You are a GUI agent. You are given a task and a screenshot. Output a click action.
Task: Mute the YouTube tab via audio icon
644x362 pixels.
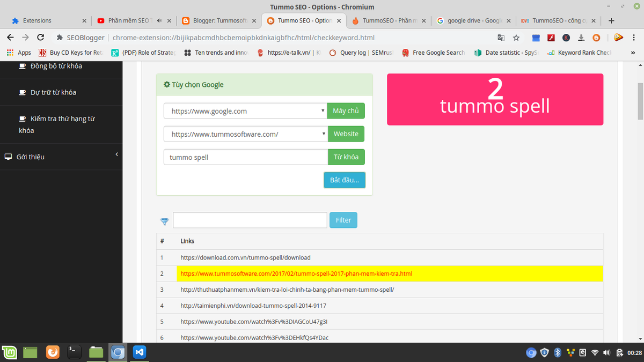160,21
